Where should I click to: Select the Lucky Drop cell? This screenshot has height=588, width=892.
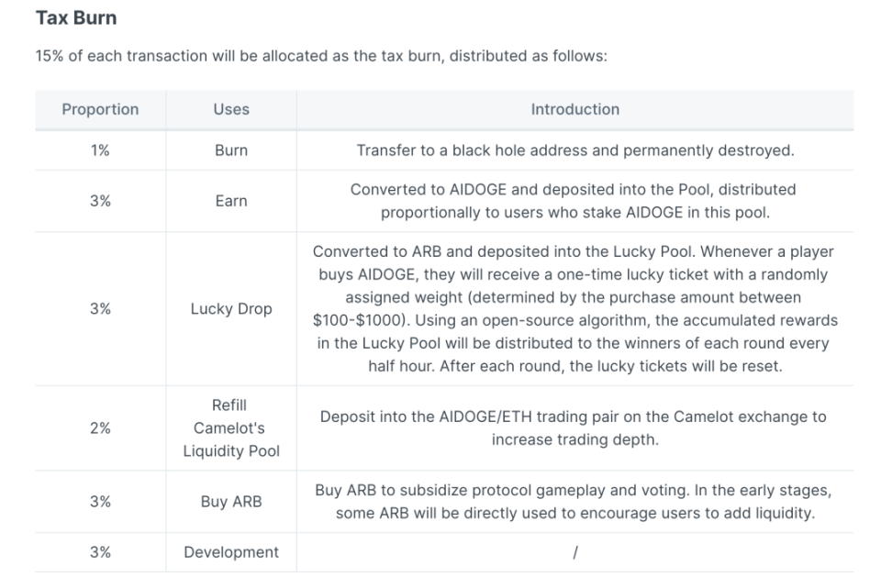tap(231, 309)
